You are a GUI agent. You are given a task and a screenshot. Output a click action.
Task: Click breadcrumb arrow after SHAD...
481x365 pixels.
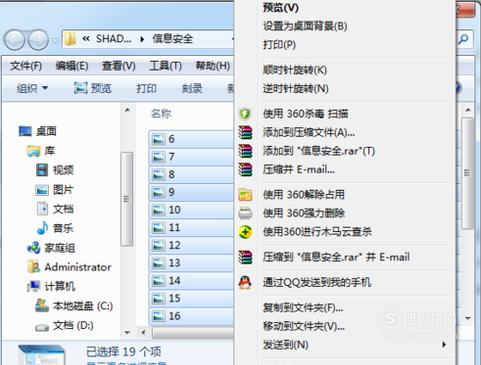[142, 39]
